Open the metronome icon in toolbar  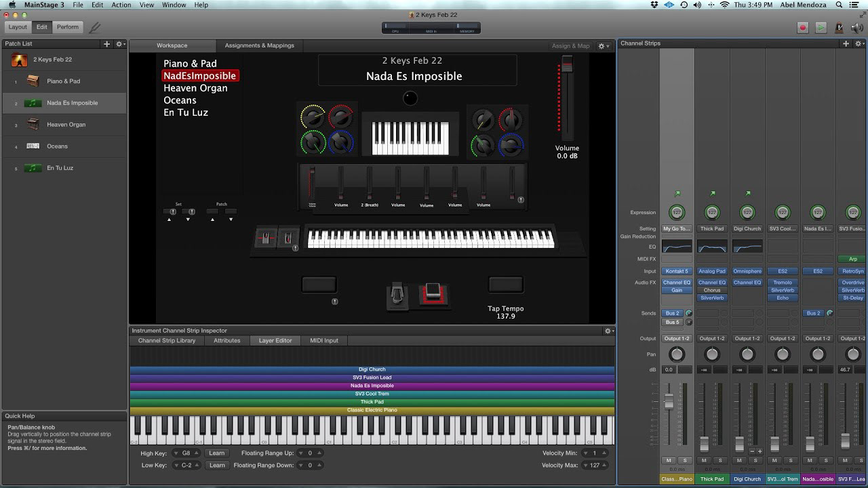coord(839,27)
